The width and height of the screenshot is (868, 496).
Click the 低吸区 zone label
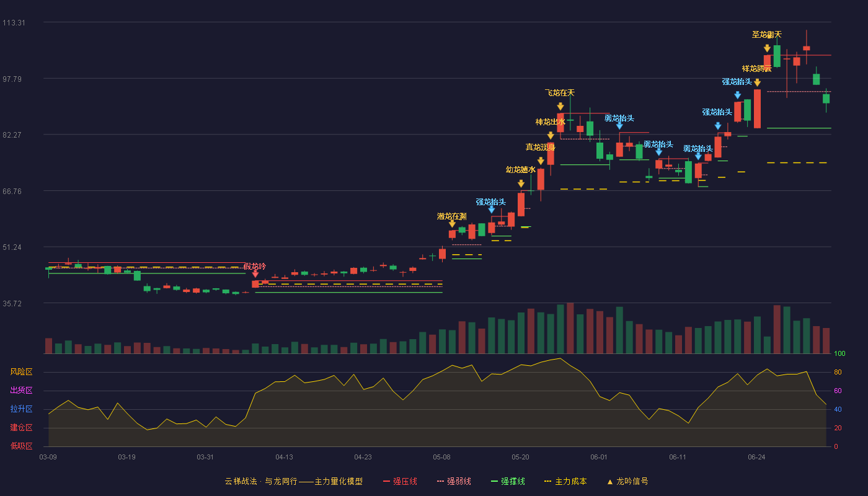(21, 446)
